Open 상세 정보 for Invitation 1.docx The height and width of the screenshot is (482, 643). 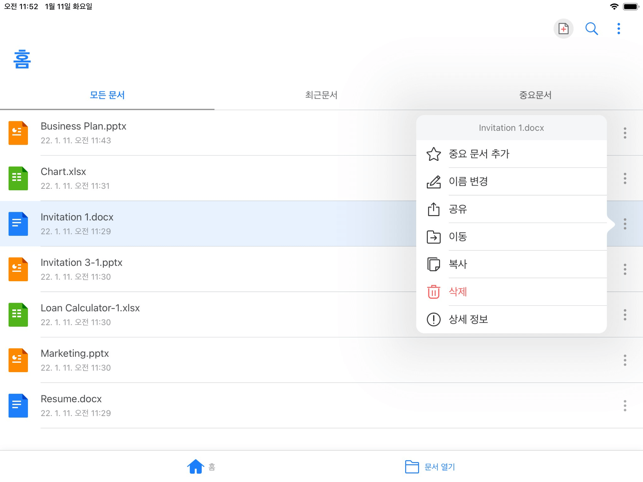click(x=511, y=319)
